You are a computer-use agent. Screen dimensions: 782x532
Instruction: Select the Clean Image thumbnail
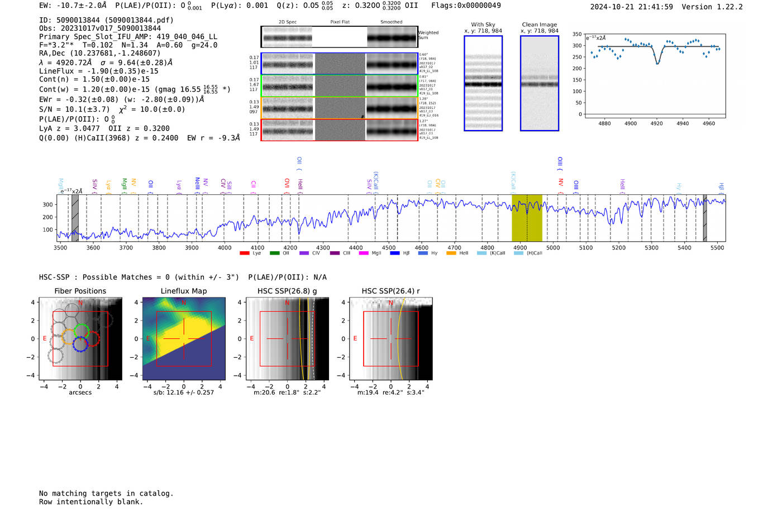click(x=540, y=83)
